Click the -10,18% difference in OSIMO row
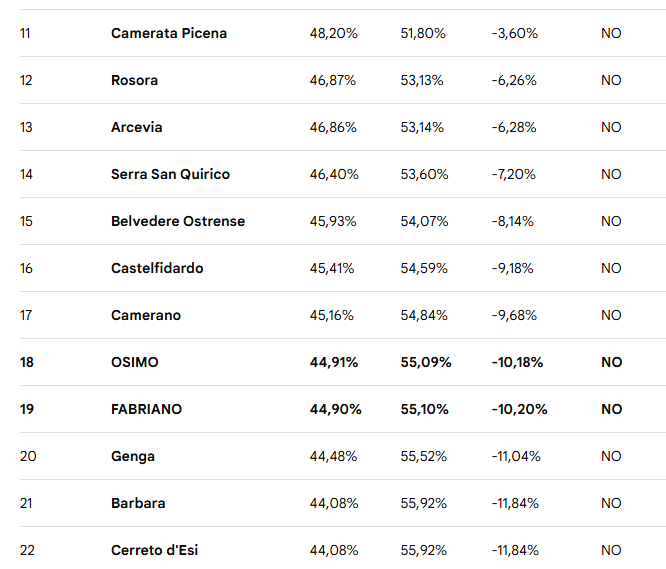 coord(517,362)
